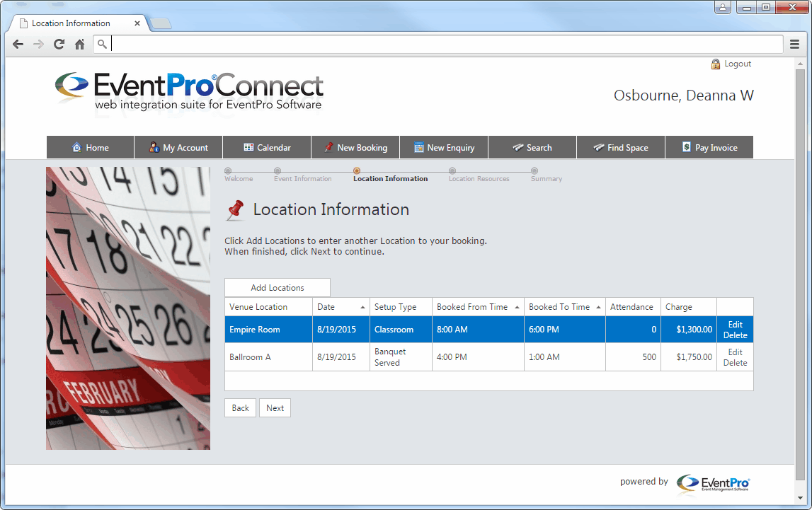This screenshot has height=510, width=812.
Task: Click the Venue Location column header
Action: coord(269,307)
